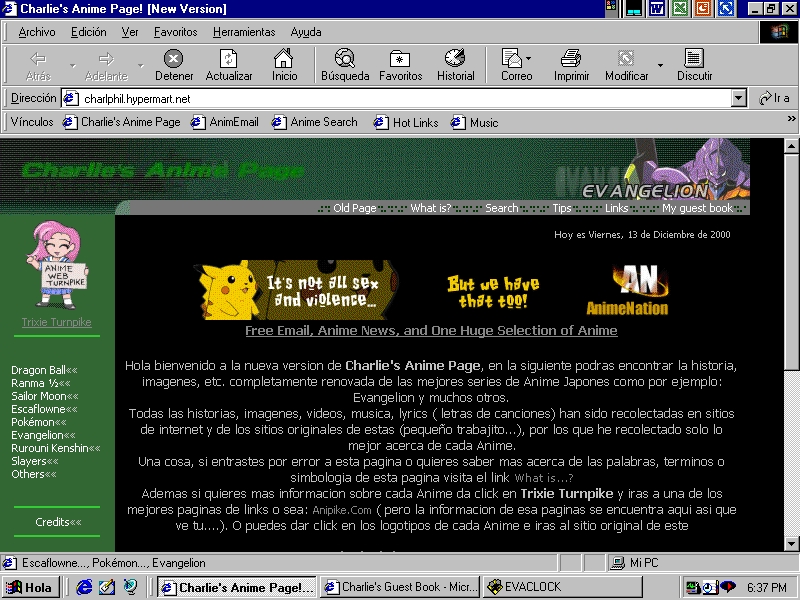Click the My guest book navigation link

(x=697, y=208)
